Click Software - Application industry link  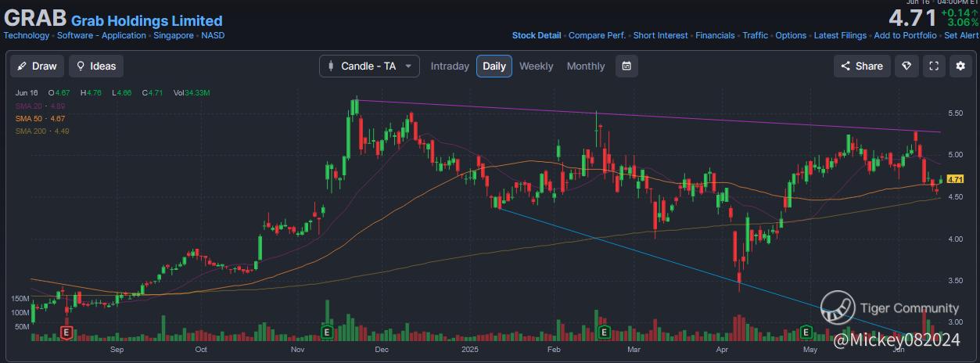point(102,35)
